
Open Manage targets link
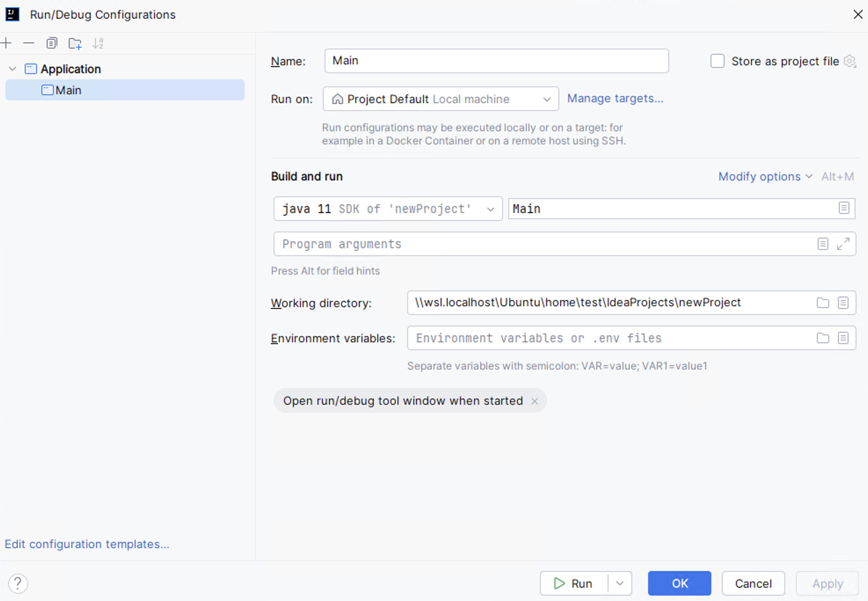tap(615, 98)
